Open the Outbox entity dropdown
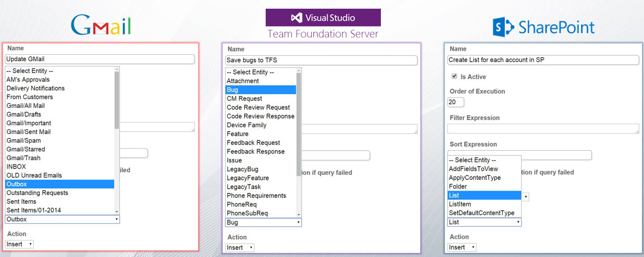Screen dimensions: 644x257 pyautogui.click(x=62, y=219)
